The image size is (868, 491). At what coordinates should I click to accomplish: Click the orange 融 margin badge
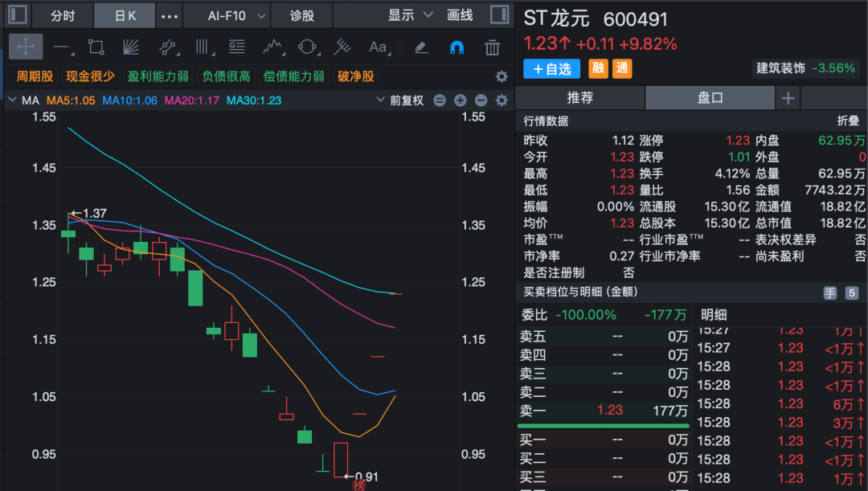598,68
